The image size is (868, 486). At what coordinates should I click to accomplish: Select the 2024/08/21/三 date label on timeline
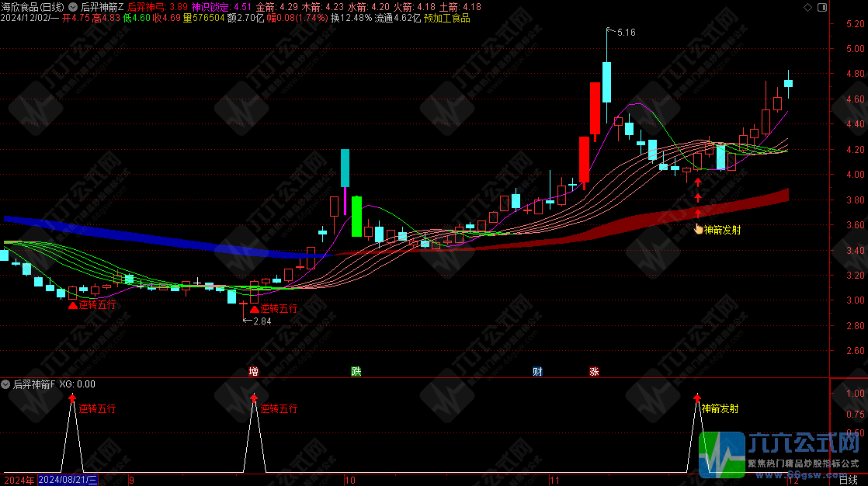click(x=68, y=481)
